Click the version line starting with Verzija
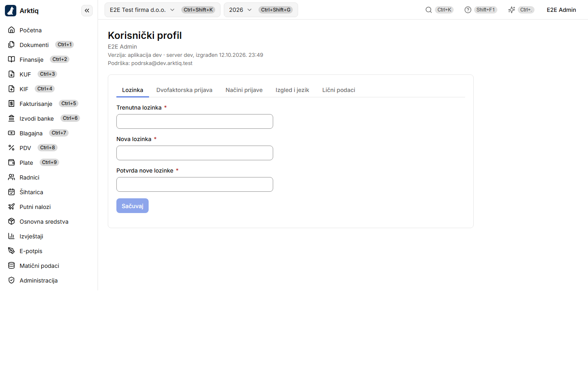The height and width of the screenshot is (368, 588). 185,55
